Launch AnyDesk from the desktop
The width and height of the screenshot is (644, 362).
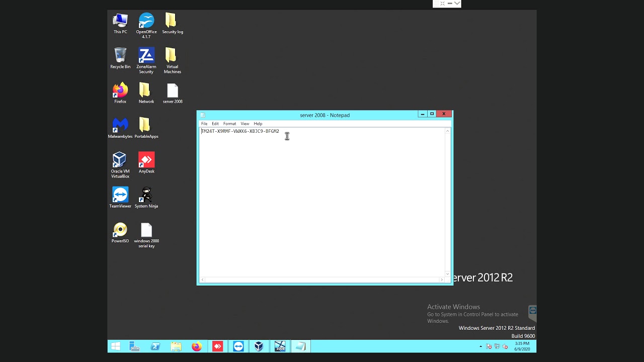(x=146, y=162)
